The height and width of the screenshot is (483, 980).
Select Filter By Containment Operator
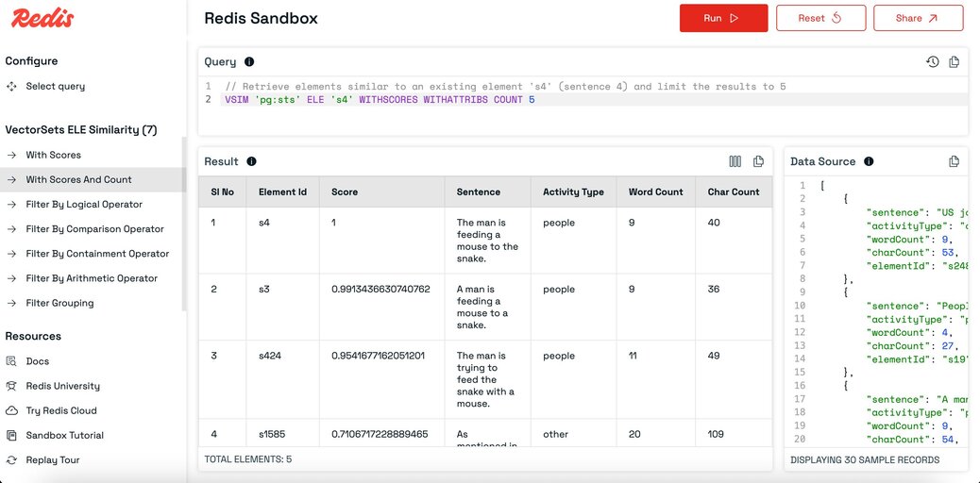pyautogui.click(x=97, y=254)
